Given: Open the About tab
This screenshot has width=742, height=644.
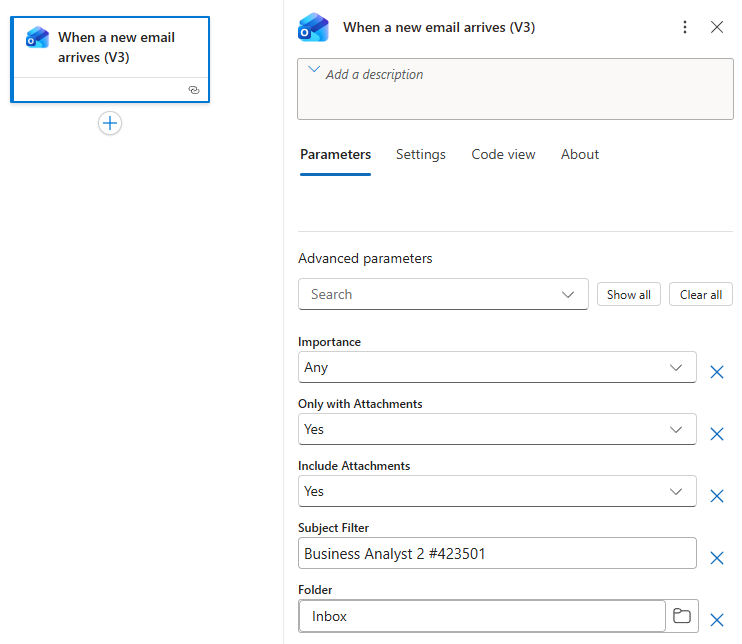Looking at the screenshot, I should point(580,155).
